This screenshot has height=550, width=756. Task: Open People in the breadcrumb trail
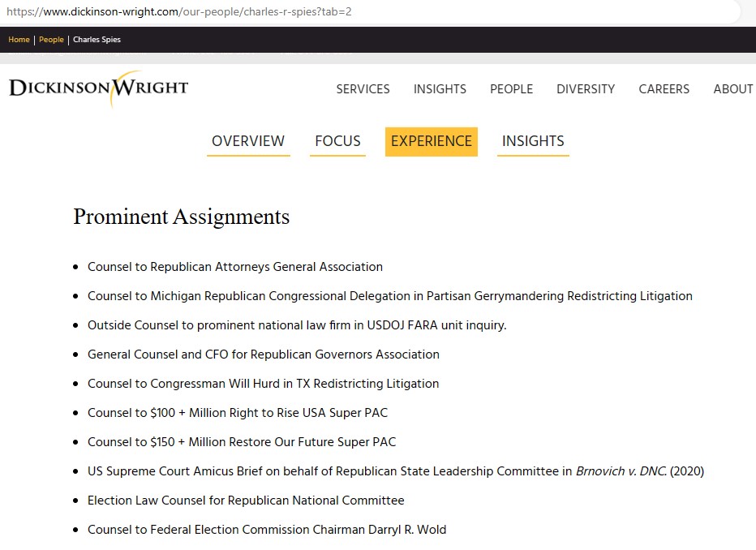pyautogui.click(x=51, y=40)
